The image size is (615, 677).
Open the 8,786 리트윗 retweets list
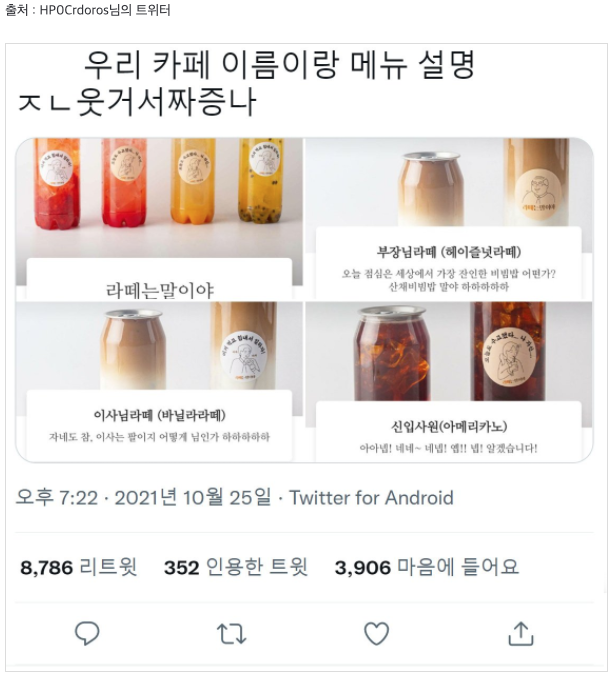tap(79, 567)
